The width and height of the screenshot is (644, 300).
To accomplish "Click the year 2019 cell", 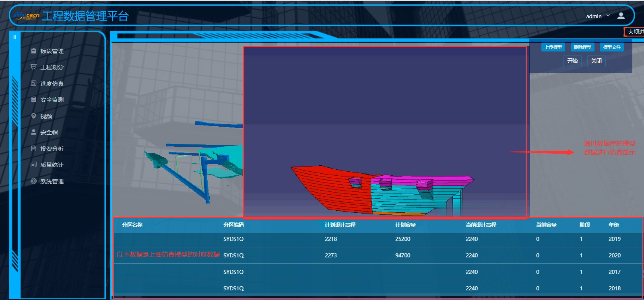I will tap(615, 239).
